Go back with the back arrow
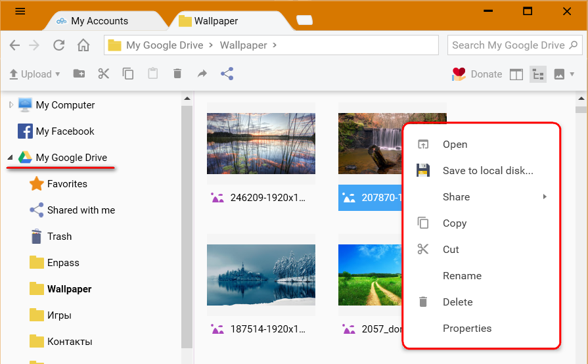This screenshot has height=364, width=588. [x=14, y=45]
